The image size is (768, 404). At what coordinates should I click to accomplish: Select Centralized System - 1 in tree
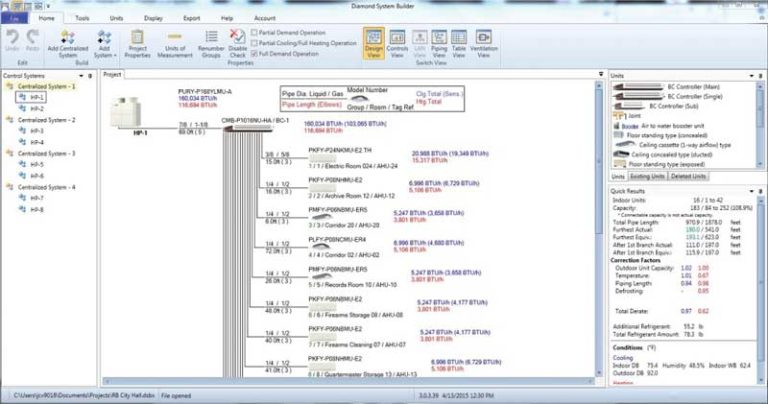(47, 86)
